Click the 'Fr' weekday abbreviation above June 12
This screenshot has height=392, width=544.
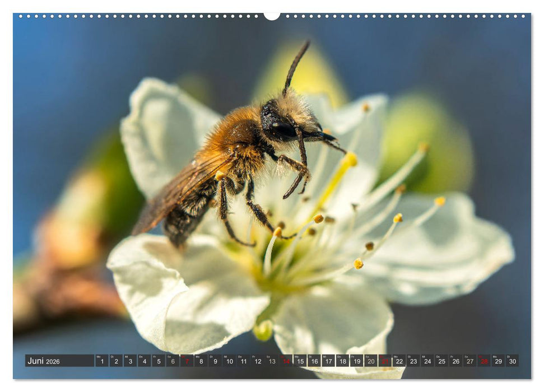coord(253,357)
